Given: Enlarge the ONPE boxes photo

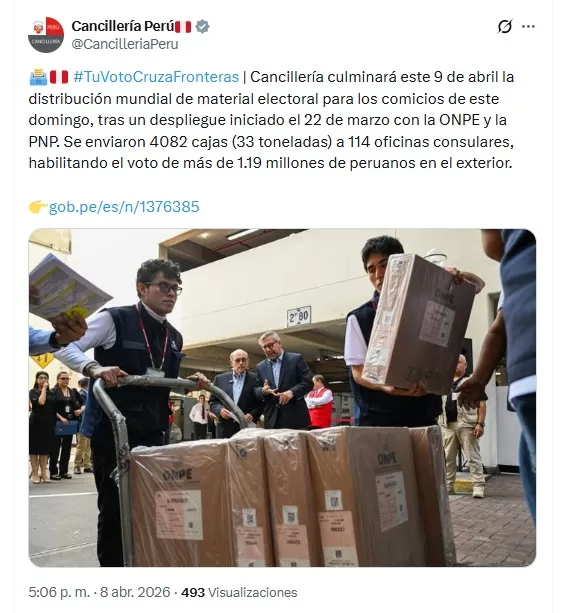Looking at the screenshot, I should click(x=282, y=398).
